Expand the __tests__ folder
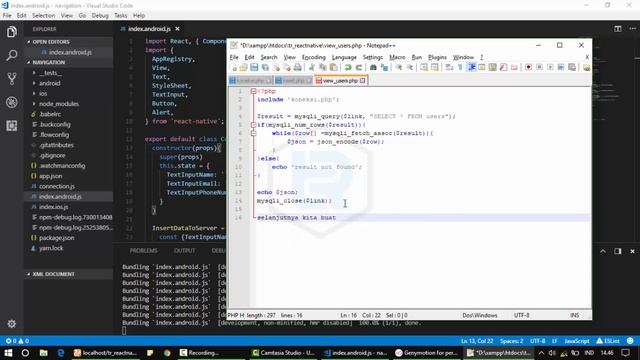This screenshot has width=640, height=360. pyautogui.click(x=34, y=73)
